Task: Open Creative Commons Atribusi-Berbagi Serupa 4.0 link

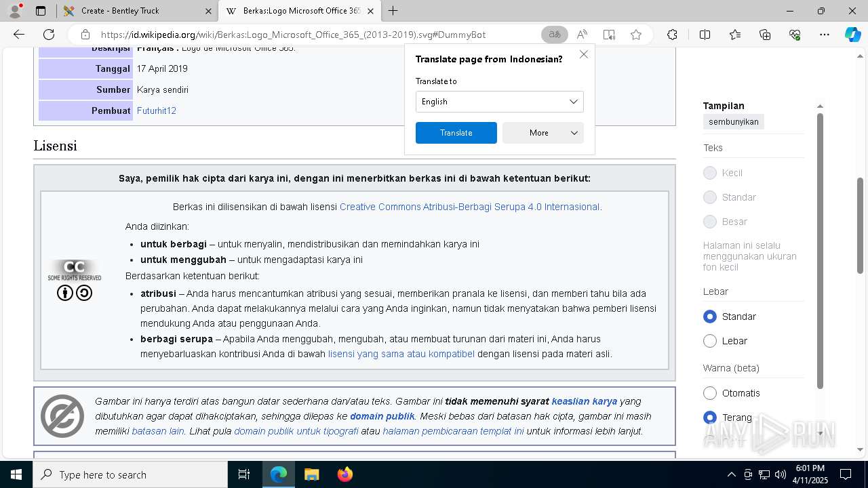Action: [469, 207]
